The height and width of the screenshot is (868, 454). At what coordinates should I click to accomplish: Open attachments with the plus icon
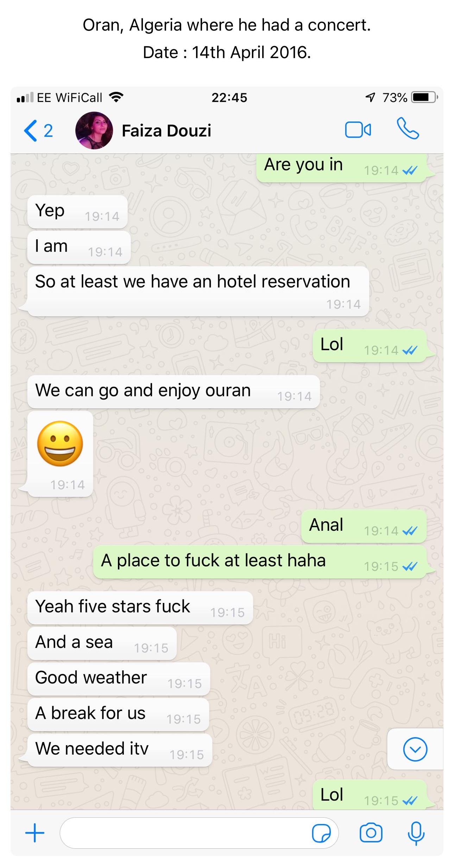(x=35, y=833)
